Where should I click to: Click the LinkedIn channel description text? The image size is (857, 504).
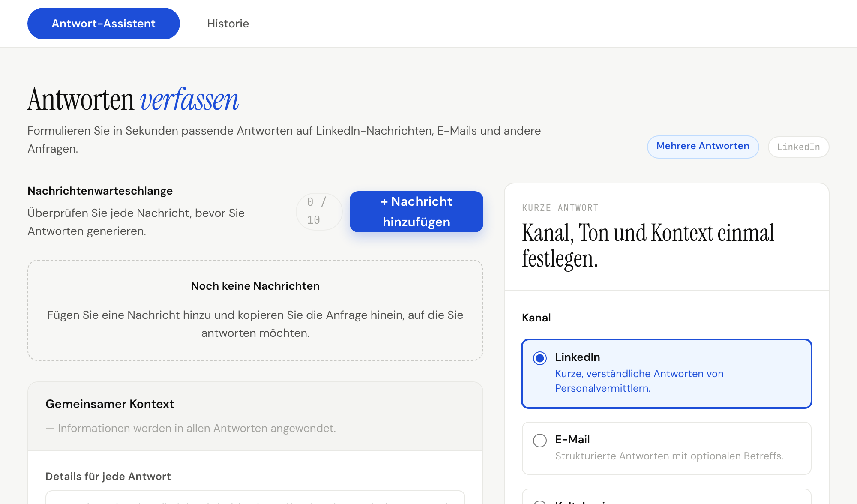coord(639,381)
